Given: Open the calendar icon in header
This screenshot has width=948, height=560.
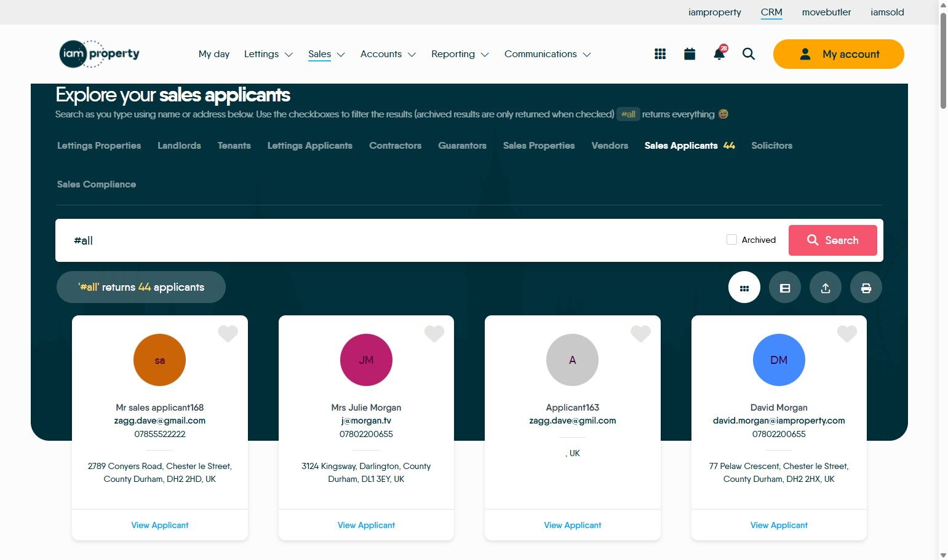Looking at the screenshot, I should pyautogui.click(x=690, y=54).
